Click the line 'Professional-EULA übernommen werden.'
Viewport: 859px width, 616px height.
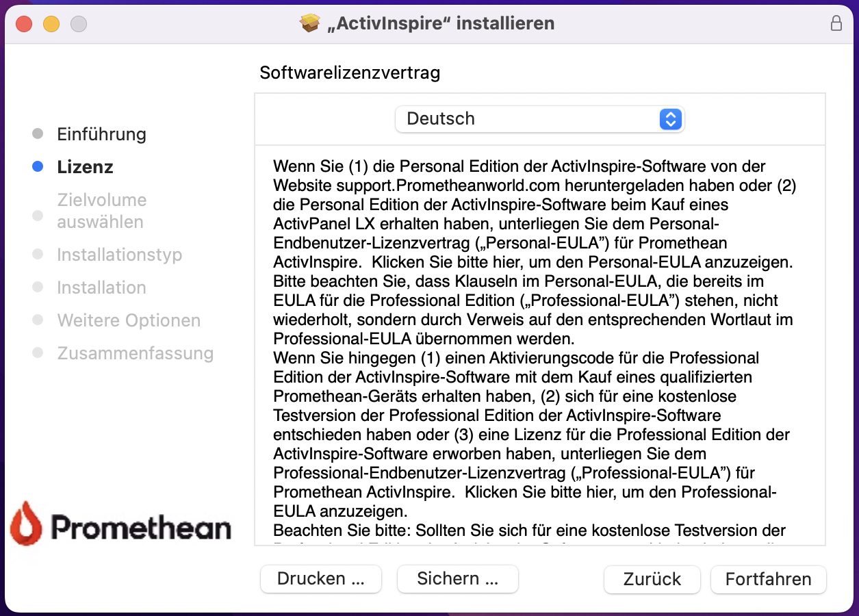tap(424, 339)
